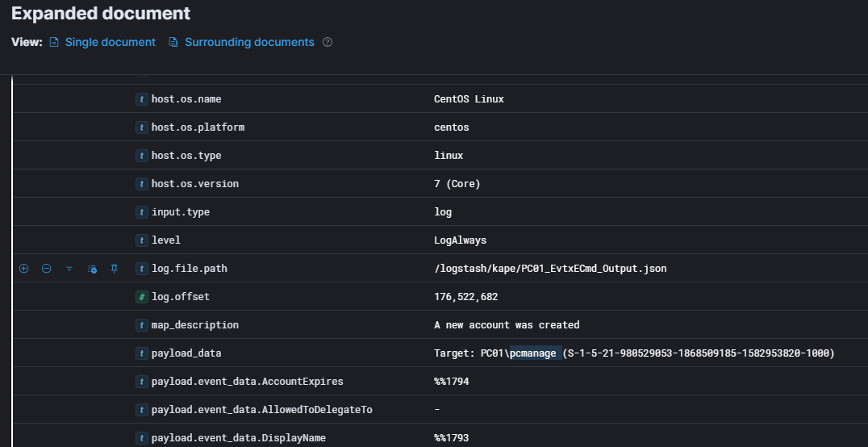
Task: Filter for field present on log.file.path
Action: coord(69,269)
